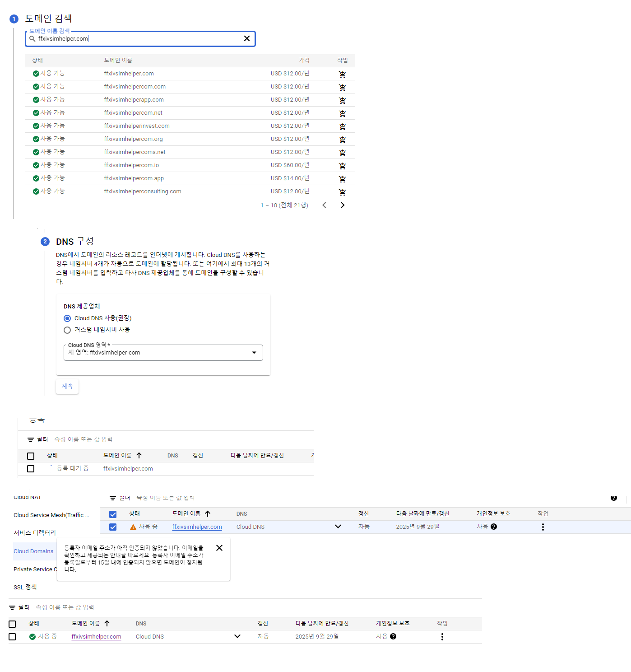Add ffxivsimhelper.com to cart
The image size is (631, 672).
[x=343, y=74]
